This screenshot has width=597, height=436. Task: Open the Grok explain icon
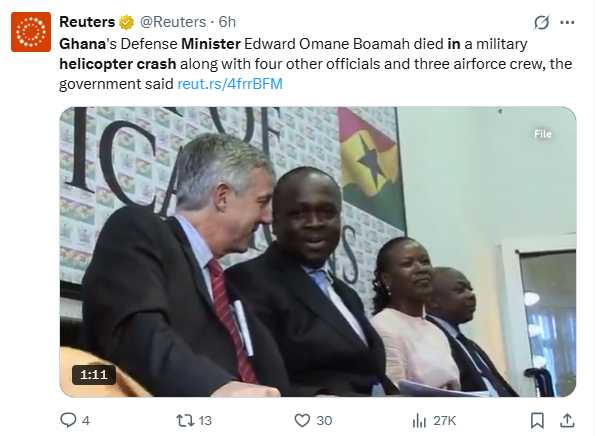[541, 22]
